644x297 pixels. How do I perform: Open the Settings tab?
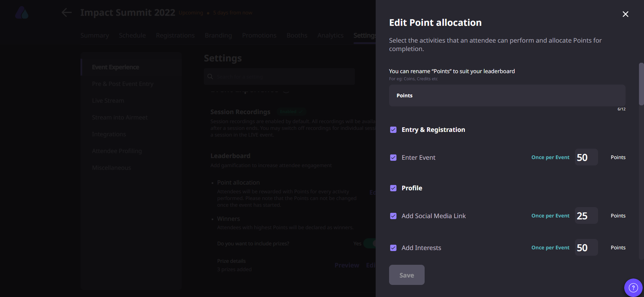pyautogui.click(x=365, y=36)
